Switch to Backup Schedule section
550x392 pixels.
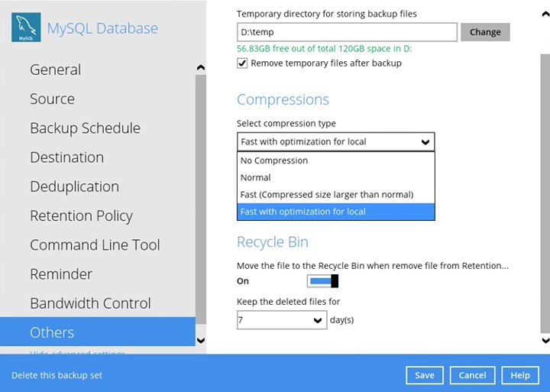(85, 128)
